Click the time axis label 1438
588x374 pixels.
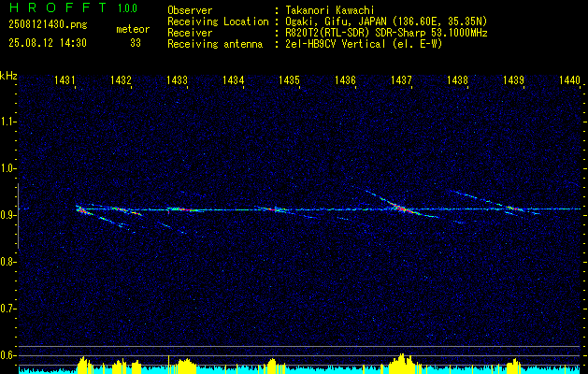(457, 79)
